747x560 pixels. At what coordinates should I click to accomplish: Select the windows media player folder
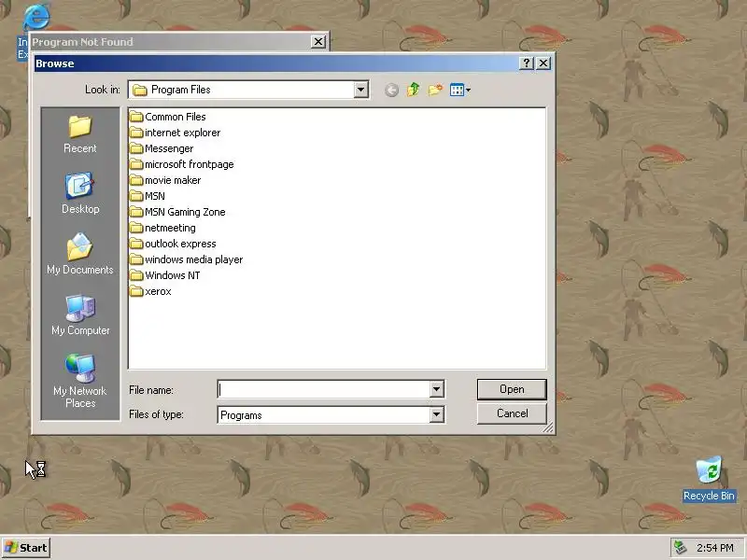pos(186,259)
